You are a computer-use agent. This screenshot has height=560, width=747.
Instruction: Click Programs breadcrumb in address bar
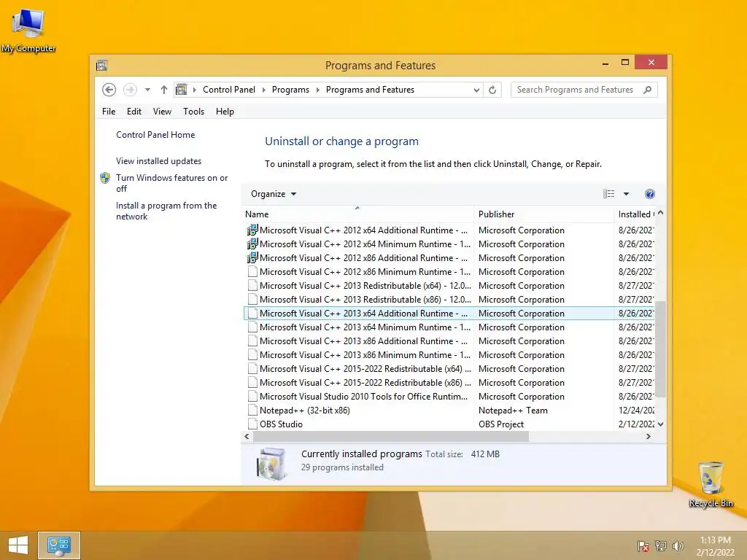tap(290, 90)
